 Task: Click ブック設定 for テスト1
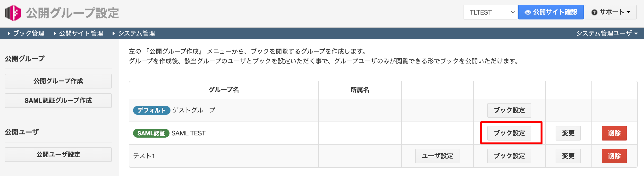click(509, 156)
